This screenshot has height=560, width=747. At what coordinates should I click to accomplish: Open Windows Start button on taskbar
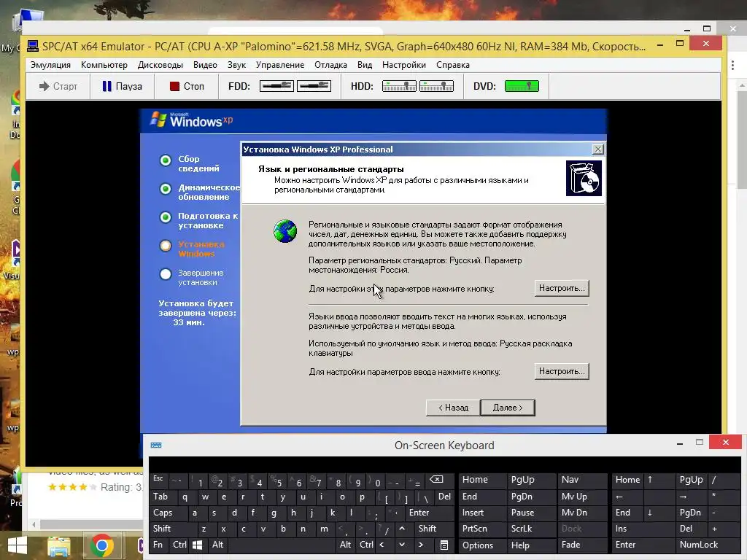(18, 545)
